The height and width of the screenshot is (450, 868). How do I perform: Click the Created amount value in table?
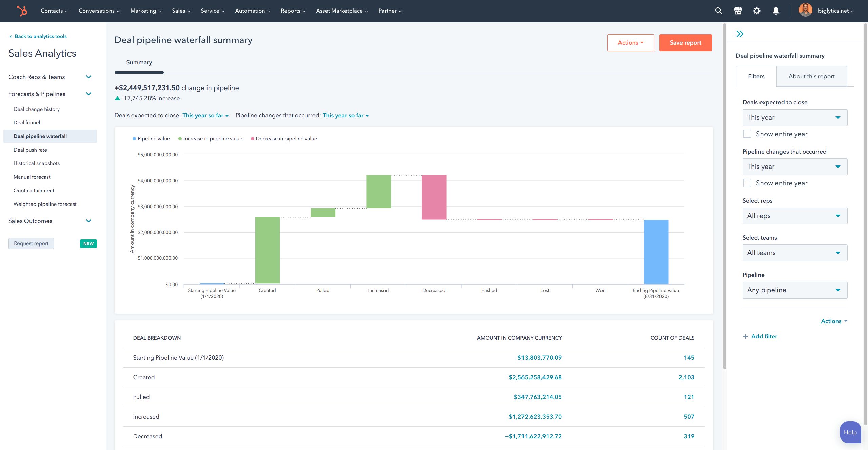(535, 377)
